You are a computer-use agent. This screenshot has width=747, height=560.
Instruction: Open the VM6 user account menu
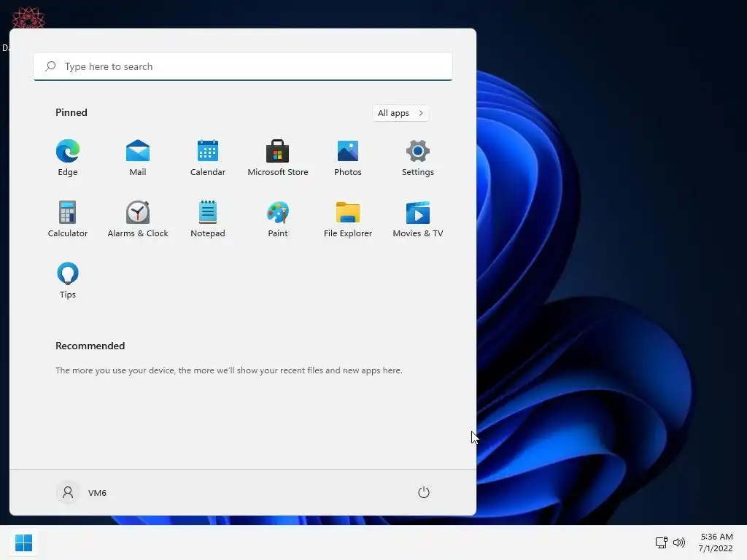coord(82,492)
